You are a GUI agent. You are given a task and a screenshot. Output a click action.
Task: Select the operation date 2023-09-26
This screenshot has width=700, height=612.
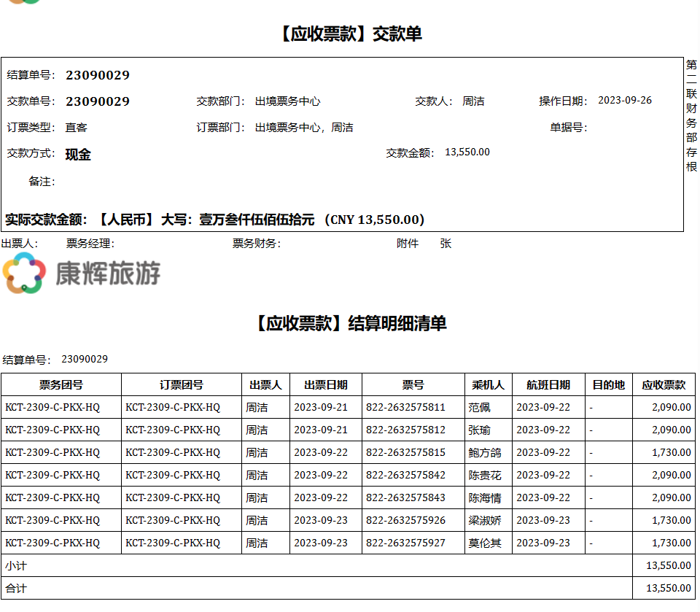point(624,101)
